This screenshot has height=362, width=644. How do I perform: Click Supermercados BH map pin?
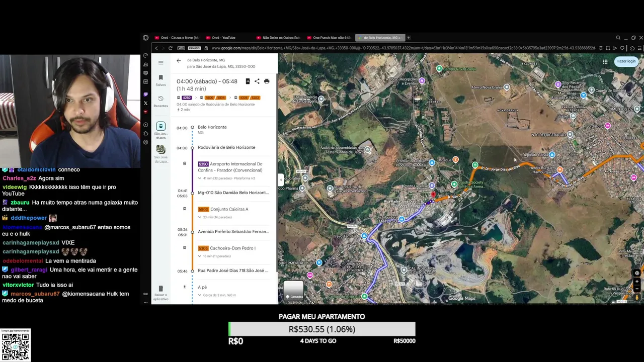319,262
